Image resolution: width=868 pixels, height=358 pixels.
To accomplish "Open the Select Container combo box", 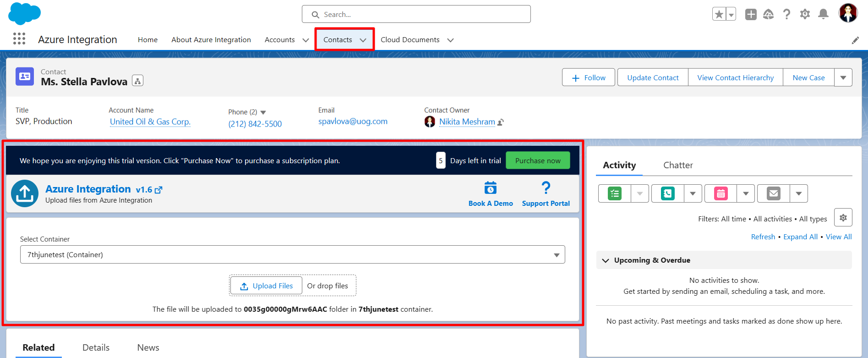I will click(x=292, y=254).
